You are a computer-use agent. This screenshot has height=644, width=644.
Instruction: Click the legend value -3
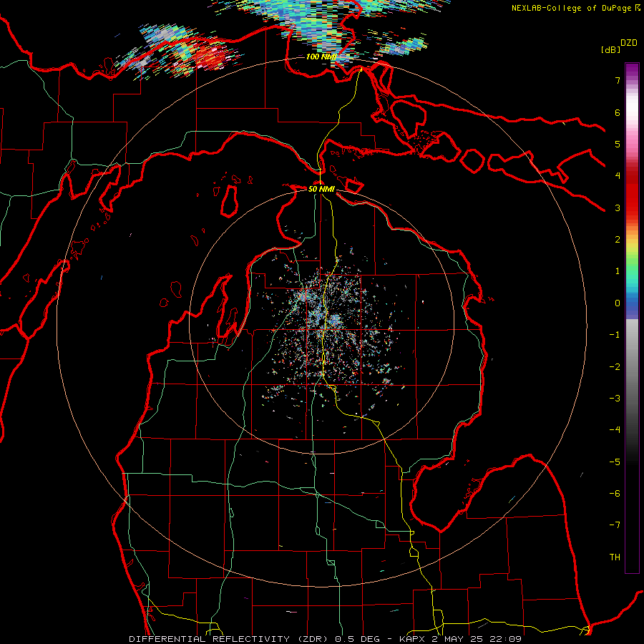pos(615,399)
